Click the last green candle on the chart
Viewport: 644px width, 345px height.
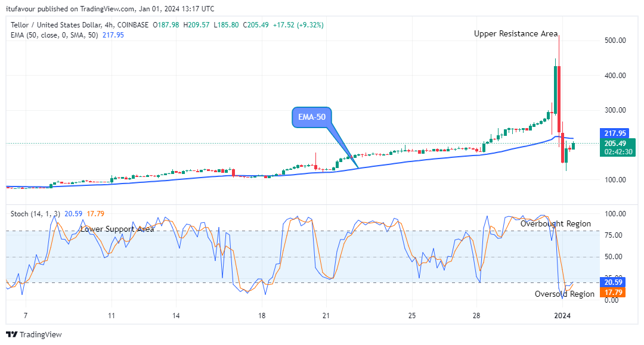coord(573,145)
